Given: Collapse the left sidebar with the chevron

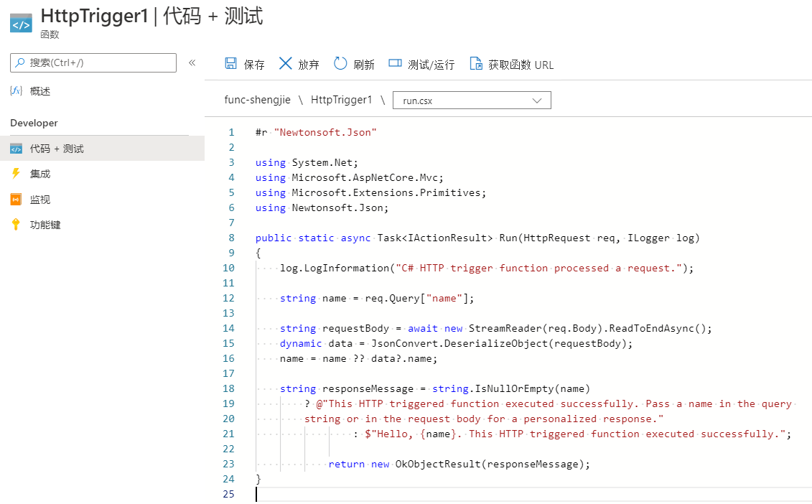Looking at the screenshot, I should (x=193, y=62).
